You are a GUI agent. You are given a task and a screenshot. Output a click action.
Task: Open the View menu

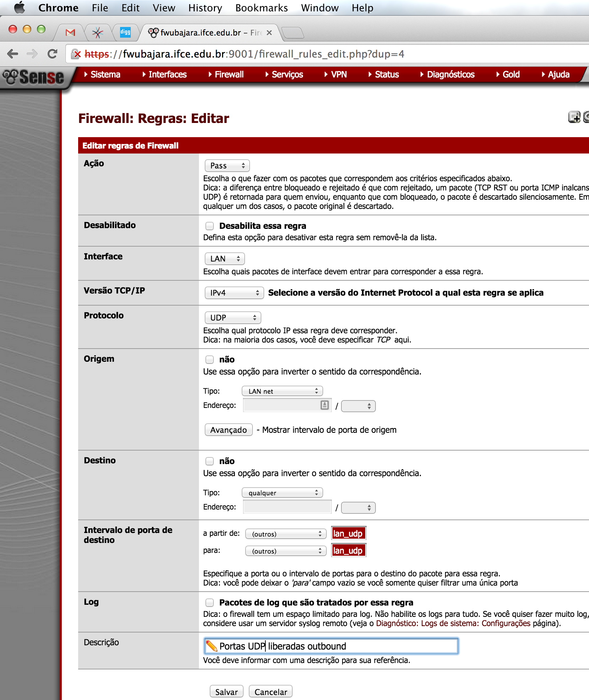pyautogui.click(x=164, y=8)
